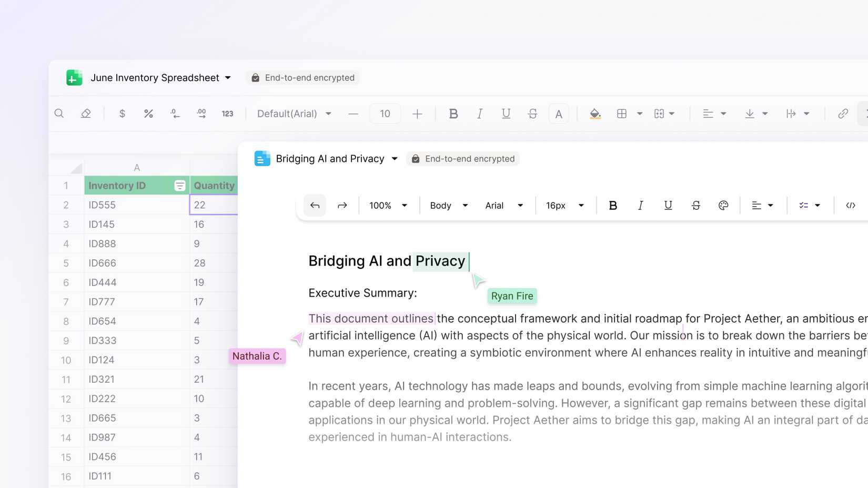Click the End-to-end encrypted badge on the document

pos(462,158)
